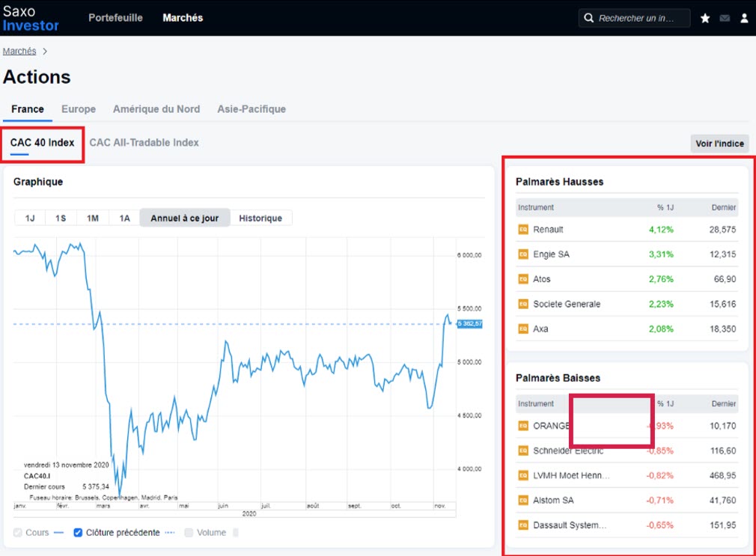
Task: Open the LVMH Moet Henn stock row
Action: click(627, 475)
